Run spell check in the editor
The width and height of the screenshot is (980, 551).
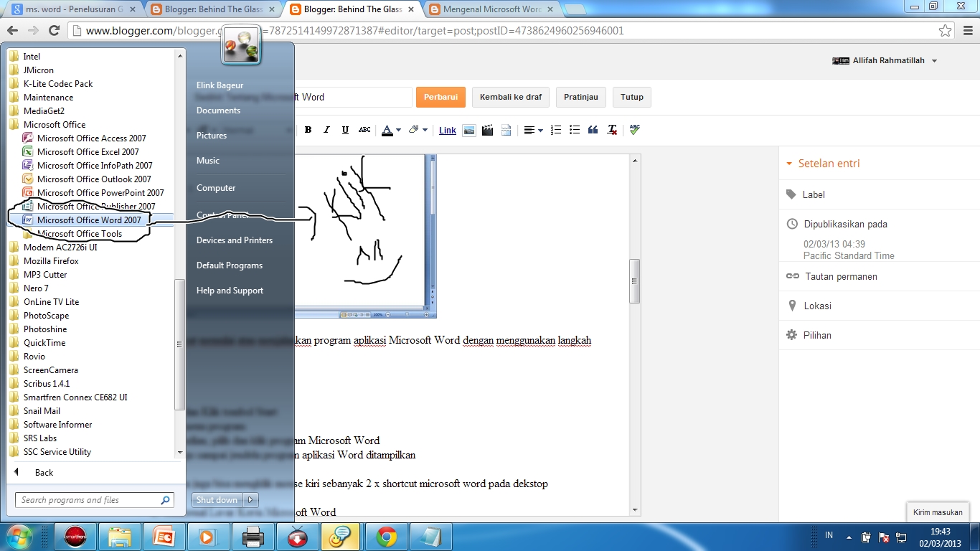[634, 130]
